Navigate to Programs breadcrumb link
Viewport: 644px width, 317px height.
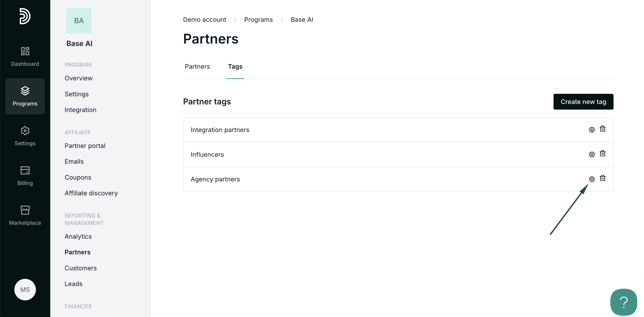pos(258,20)
